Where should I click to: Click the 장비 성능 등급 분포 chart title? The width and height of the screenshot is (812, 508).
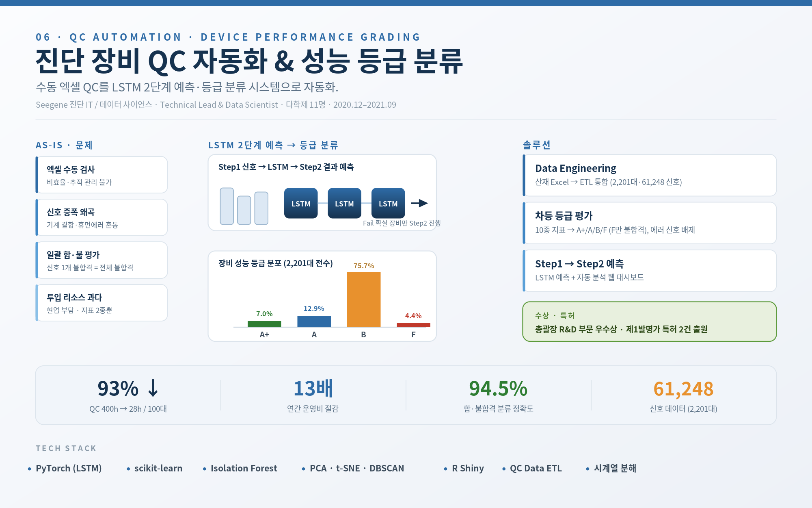(276, 263)
